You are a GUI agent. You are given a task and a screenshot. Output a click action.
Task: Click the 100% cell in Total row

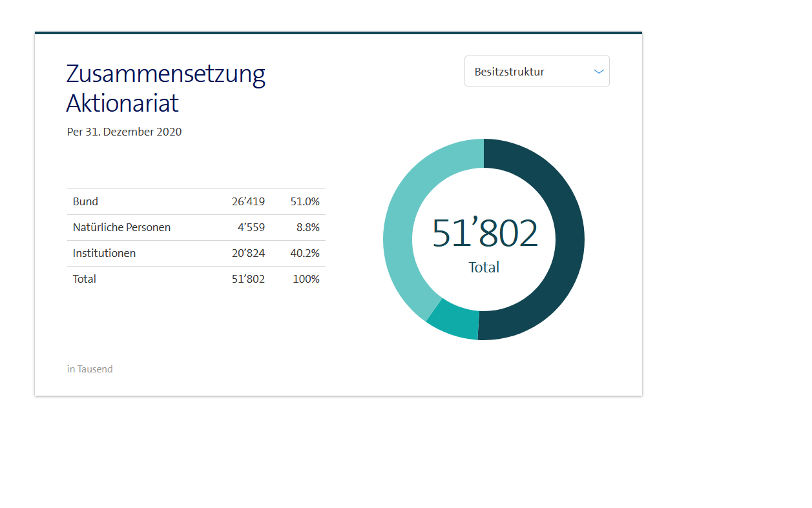pos(306,279)
